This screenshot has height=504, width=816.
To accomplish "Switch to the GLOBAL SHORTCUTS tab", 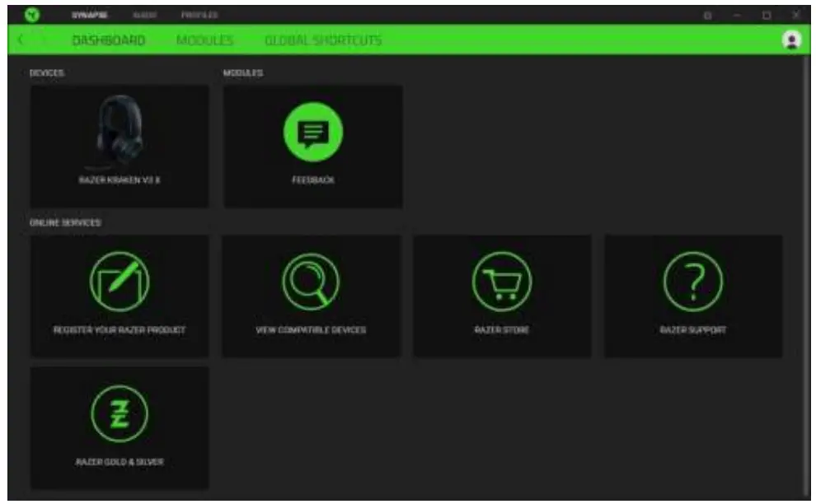I will (x=321, y=38).
